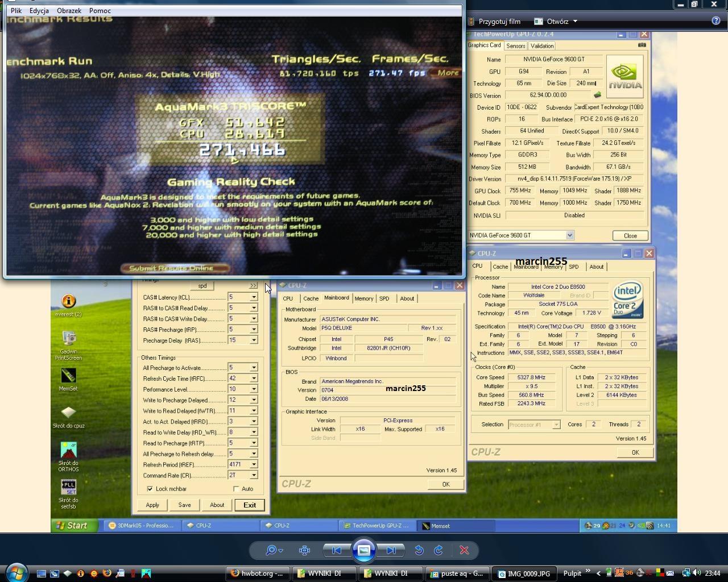Open the SPD tab in the right CPU-Z window

573,267
